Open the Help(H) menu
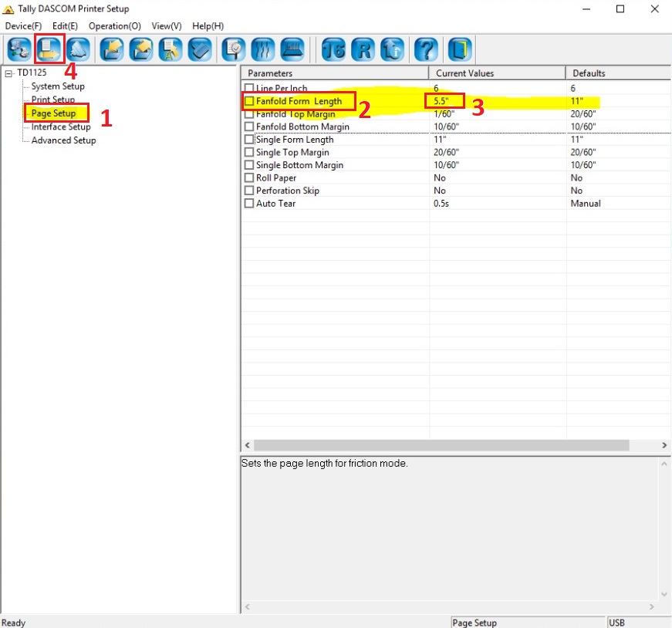672x628 pixels. click(x=208, y=26)
